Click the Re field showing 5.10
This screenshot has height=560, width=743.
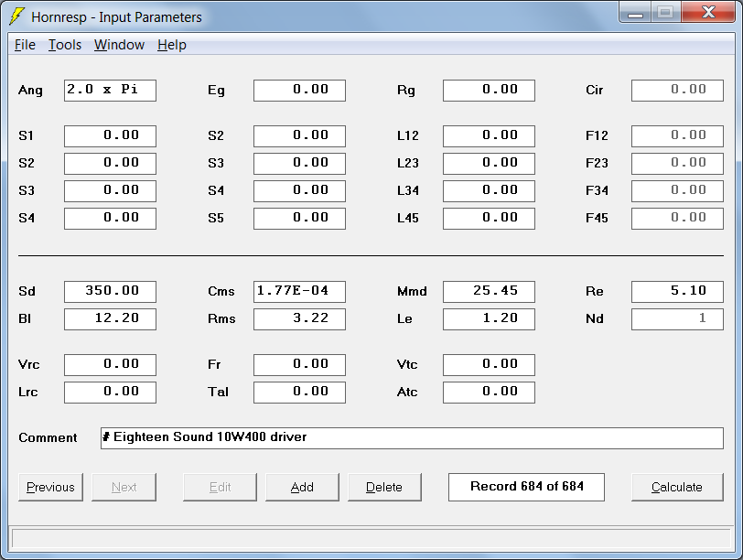pyautogui.click(x=678, y=292)
